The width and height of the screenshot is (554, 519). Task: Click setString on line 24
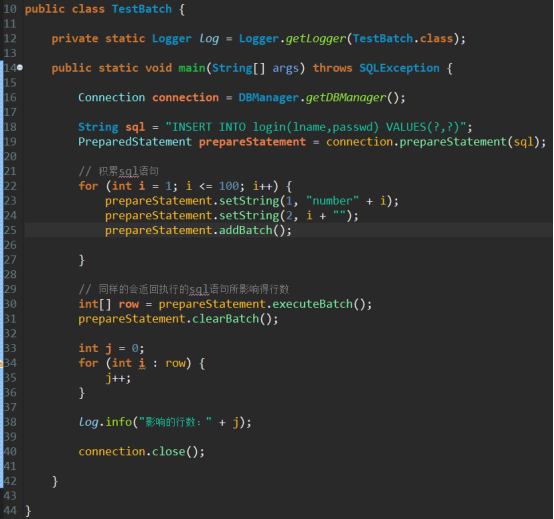pos(249,216)
